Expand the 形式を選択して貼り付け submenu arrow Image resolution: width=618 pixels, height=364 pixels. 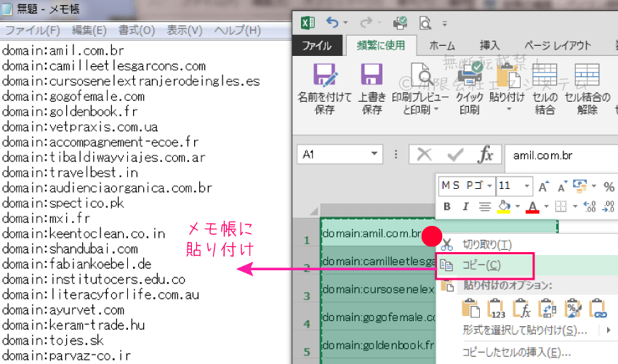pyautogui.click(x=609, y=330)
